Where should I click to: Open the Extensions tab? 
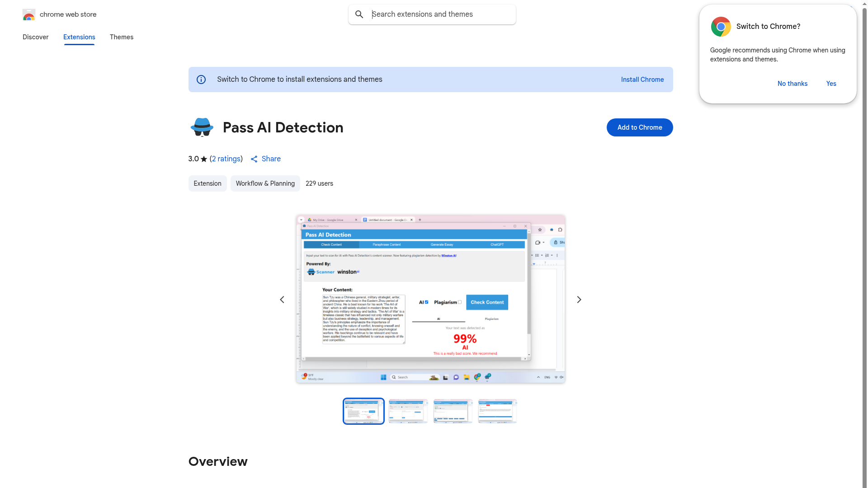[x=79, y=37]
